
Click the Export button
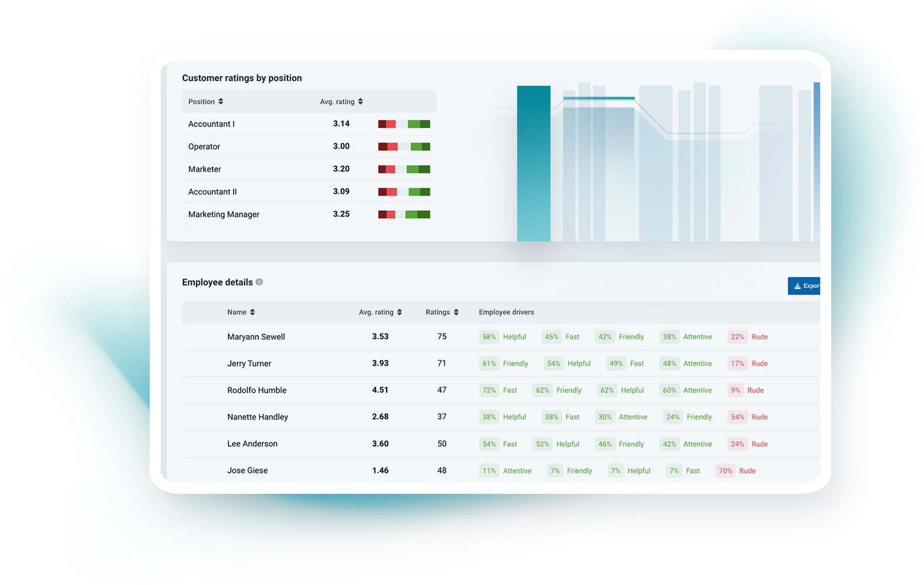(x=804, y=286)
